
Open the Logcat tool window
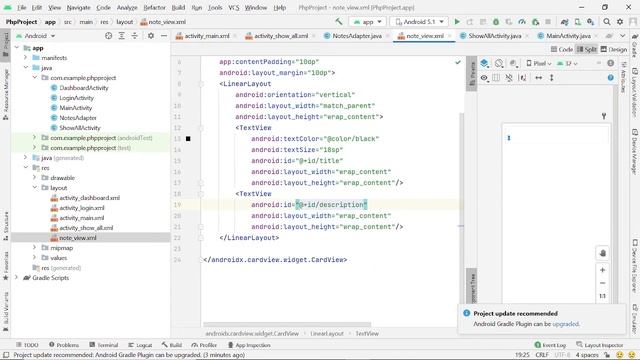[x=140, y=345]
